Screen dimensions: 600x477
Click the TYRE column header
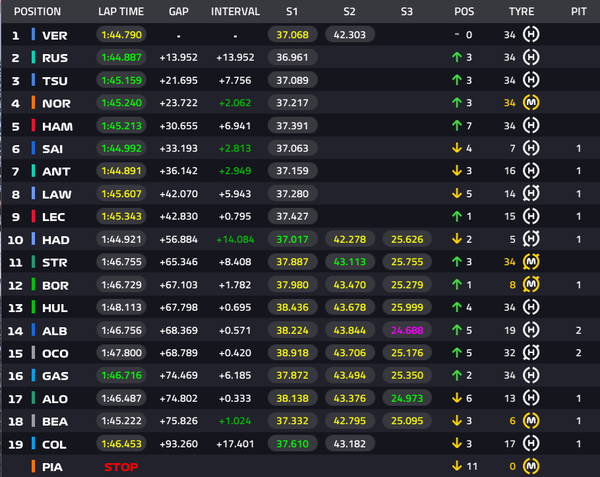(522, 11)
